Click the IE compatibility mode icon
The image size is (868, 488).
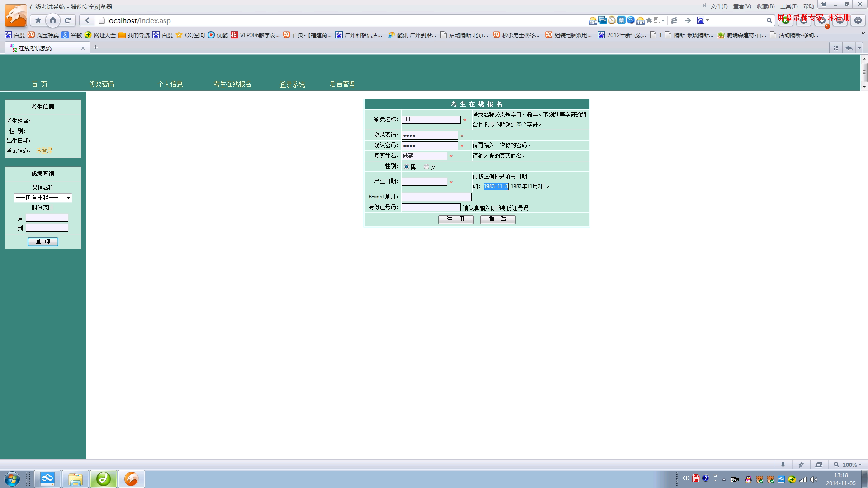point(674,20)
